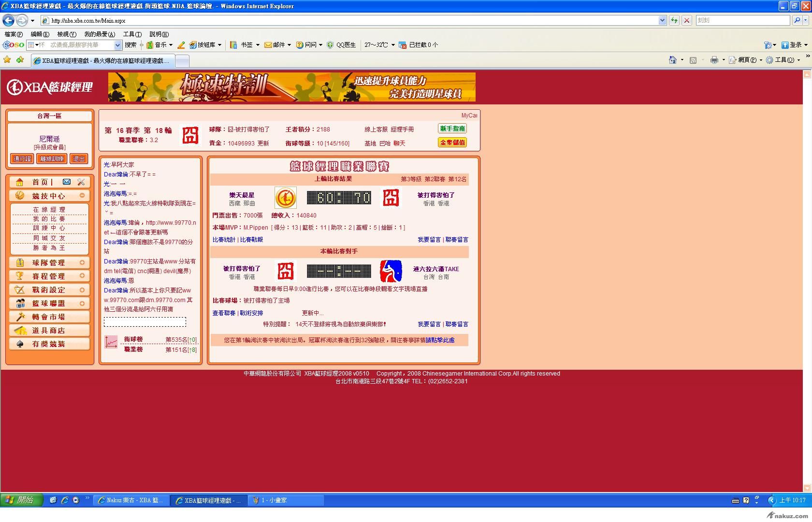
Task: Open the 比賽戰報 link
Action: click(252, 240)
